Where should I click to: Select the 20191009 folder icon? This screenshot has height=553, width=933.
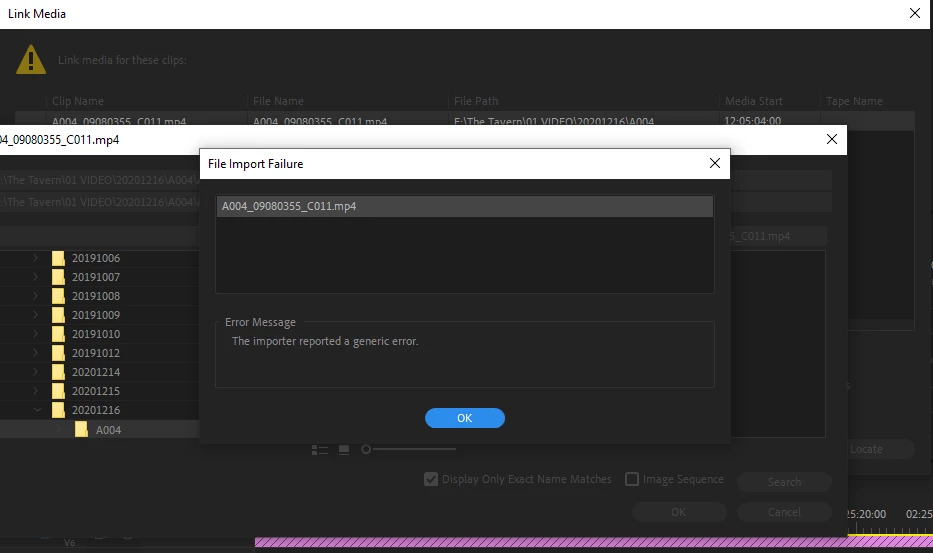[x=58, y=315]
